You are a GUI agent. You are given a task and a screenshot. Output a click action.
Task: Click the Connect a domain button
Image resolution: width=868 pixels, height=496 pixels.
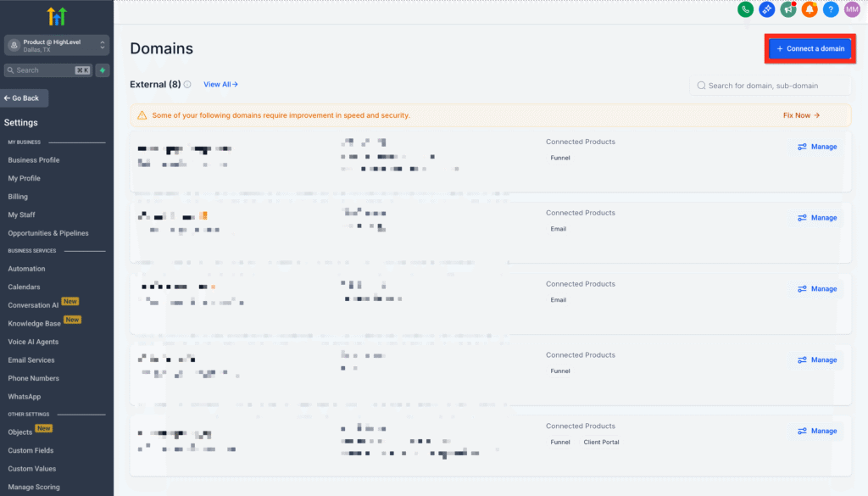tap(810, 48)
